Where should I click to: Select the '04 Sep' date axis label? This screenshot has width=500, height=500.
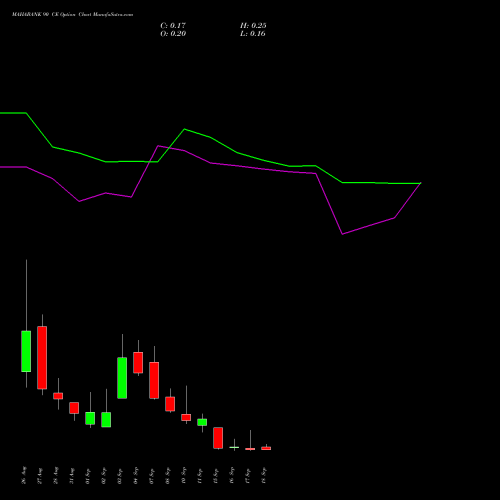pos(136,476)
